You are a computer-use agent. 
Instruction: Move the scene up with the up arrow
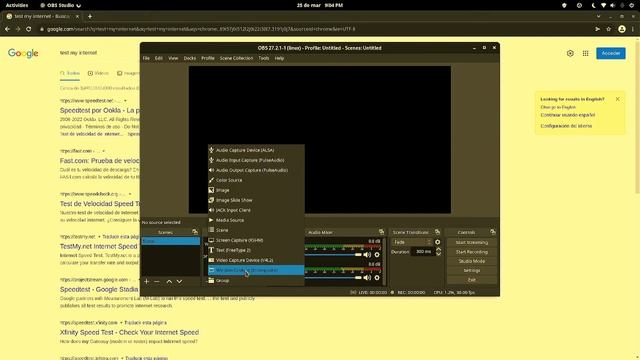(x=169, y=281)
